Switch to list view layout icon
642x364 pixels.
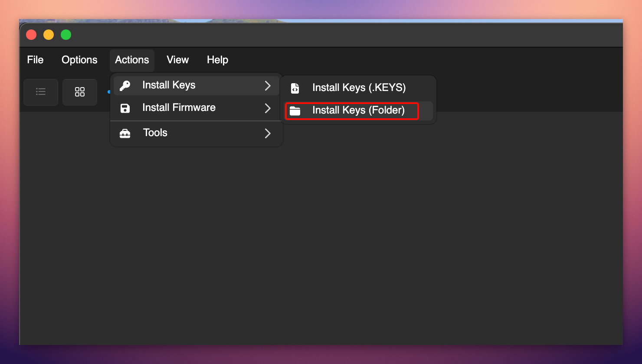click(x=41, y=92)
